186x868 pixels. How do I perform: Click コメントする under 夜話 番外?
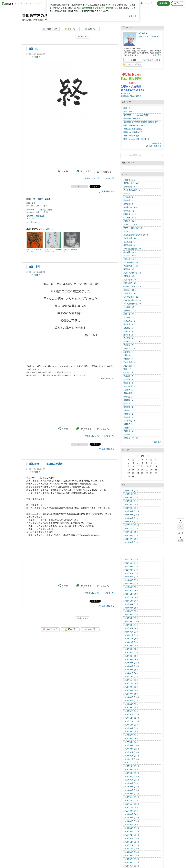tap(83, 429)
